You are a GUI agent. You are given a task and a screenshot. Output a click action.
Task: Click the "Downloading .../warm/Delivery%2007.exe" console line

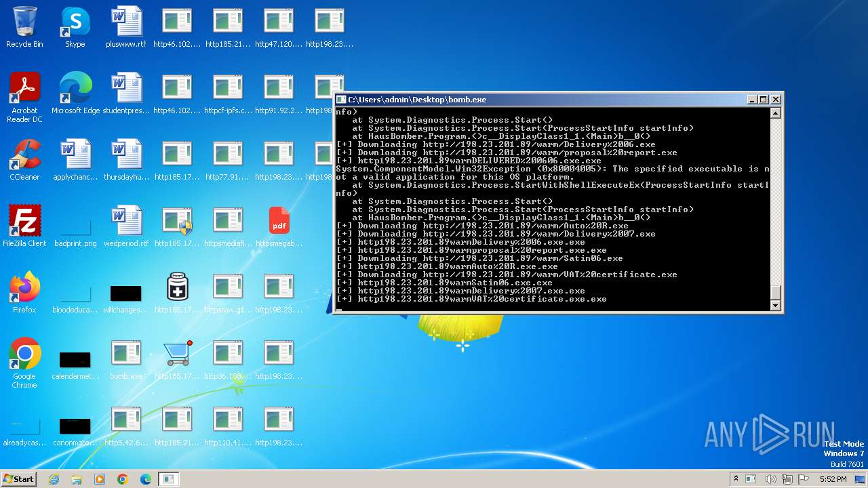[x=496, y=234]
